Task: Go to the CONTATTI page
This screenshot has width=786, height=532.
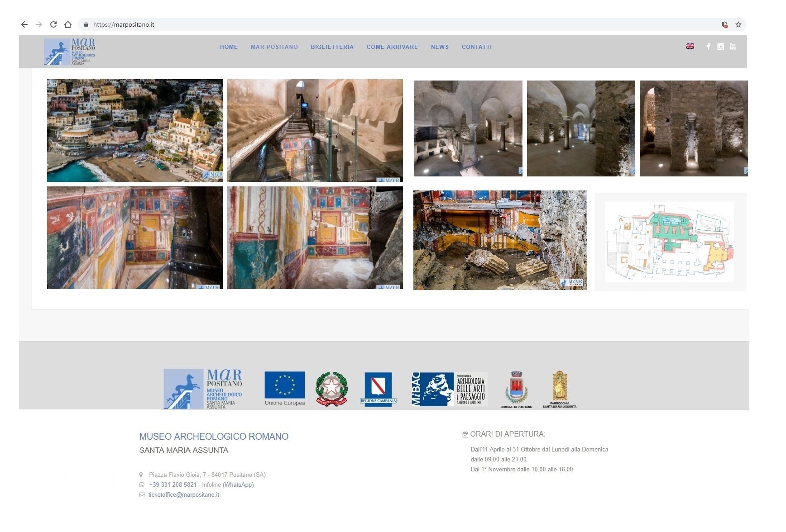Action: pyautogui.click(x=476, y=47)
